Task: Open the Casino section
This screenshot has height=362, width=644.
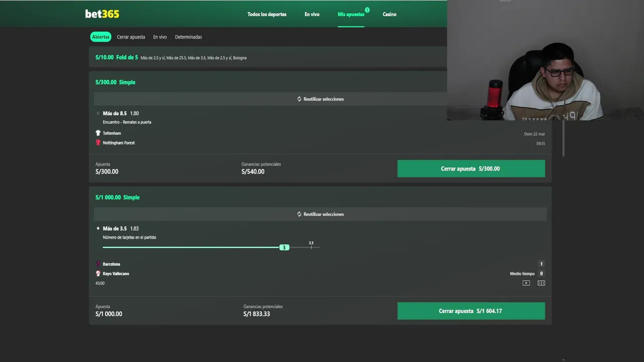Action: [389, 14]
